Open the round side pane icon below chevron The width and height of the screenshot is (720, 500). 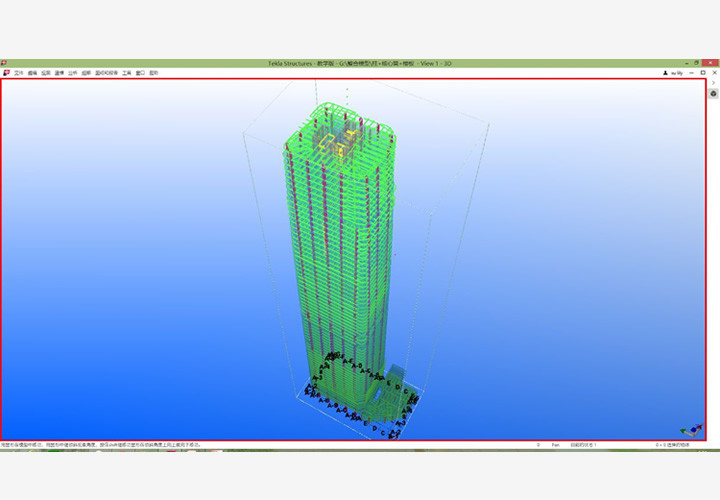(713, 93)
